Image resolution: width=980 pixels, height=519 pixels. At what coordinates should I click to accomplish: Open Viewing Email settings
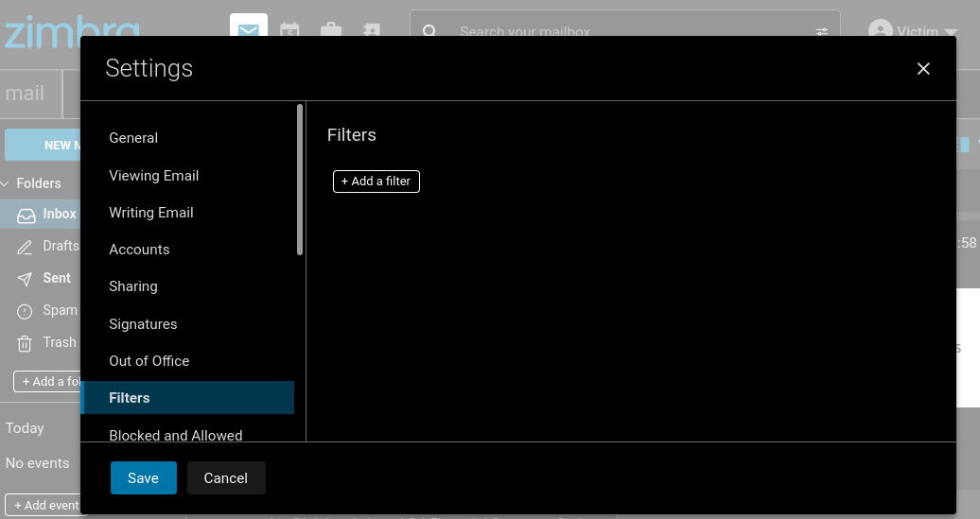point(154,176)
